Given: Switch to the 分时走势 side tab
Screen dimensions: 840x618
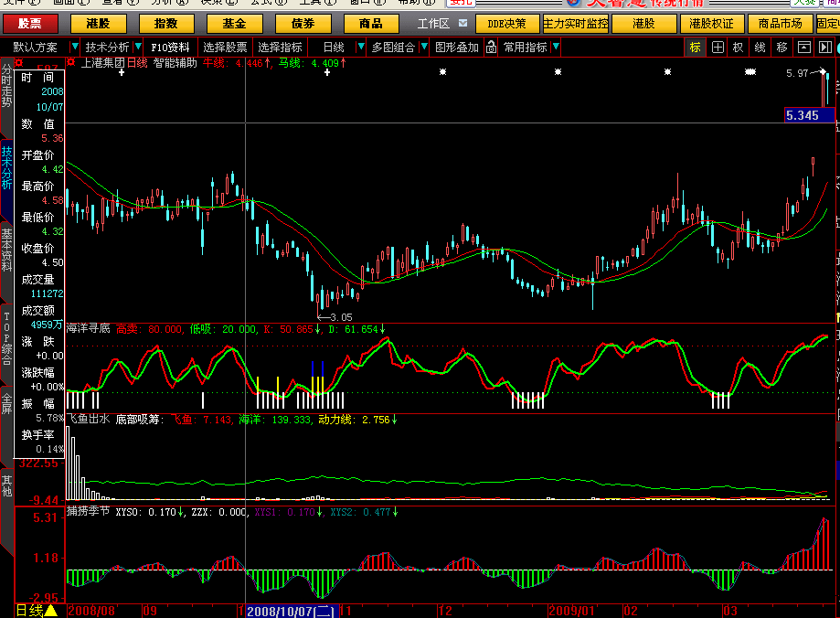Looking at the screenshot, I should [7, 85].
